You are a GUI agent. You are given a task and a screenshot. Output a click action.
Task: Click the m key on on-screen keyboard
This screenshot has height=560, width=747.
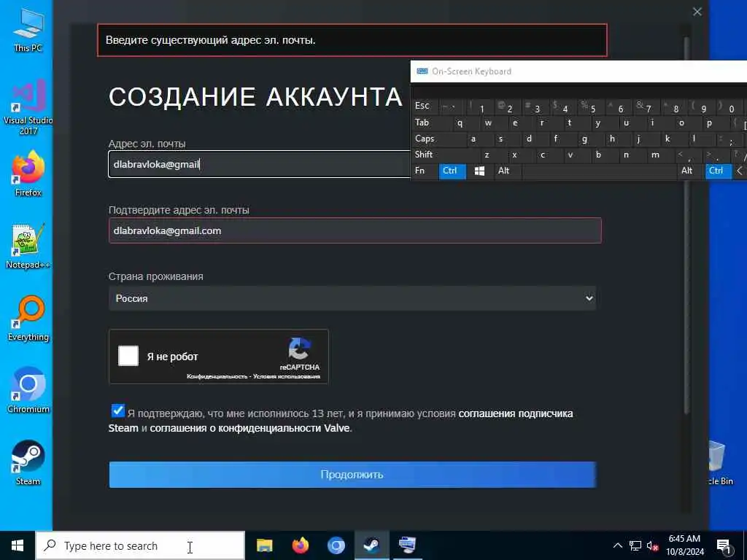(656, 155)
